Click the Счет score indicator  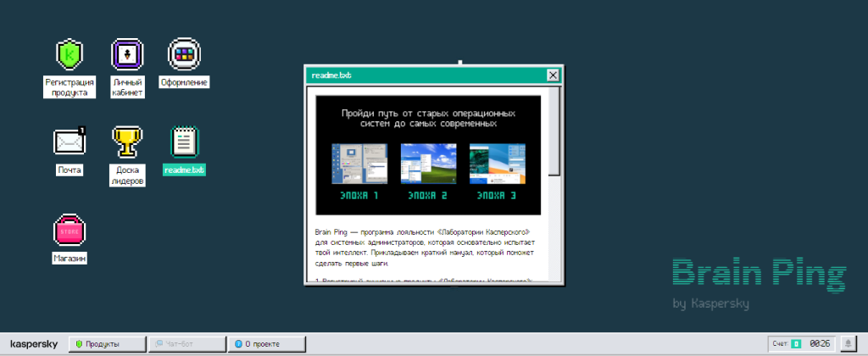tap(787, 344)
